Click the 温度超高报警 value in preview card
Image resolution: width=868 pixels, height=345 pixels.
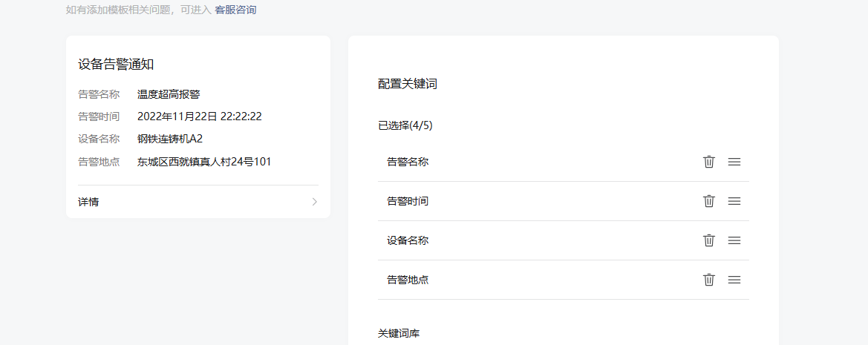pyautogui.click(x=169, y=94)
